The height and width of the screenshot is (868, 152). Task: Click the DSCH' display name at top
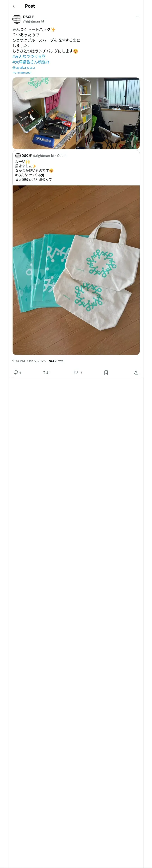pyautogui.click(x=28, y=17)
